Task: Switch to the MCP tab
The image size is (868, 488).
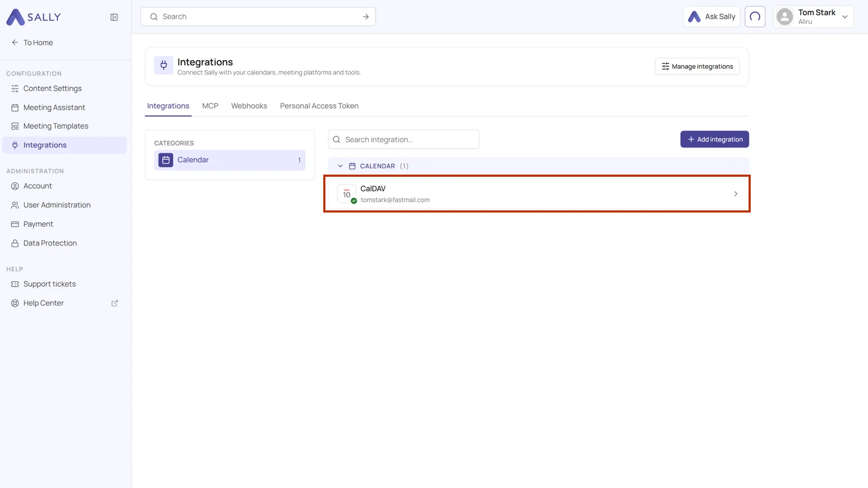Action: pyautogui.click(x=210, y=106)
